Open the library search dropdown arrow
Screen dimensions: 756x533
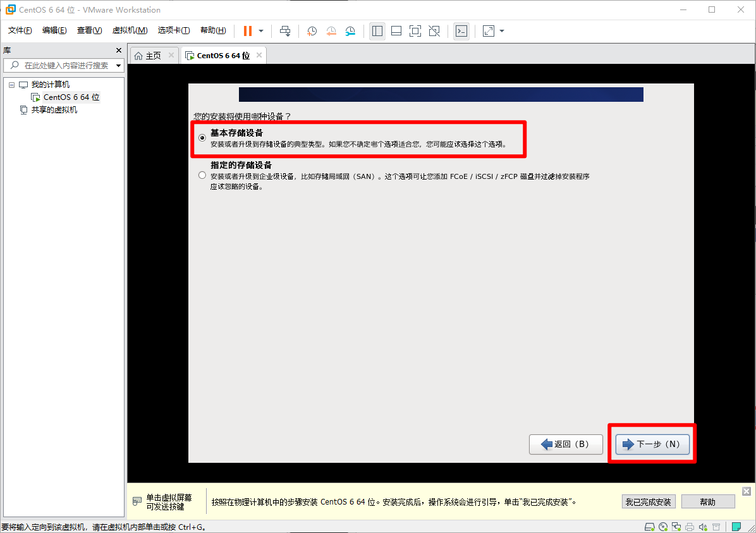[119, 66]
